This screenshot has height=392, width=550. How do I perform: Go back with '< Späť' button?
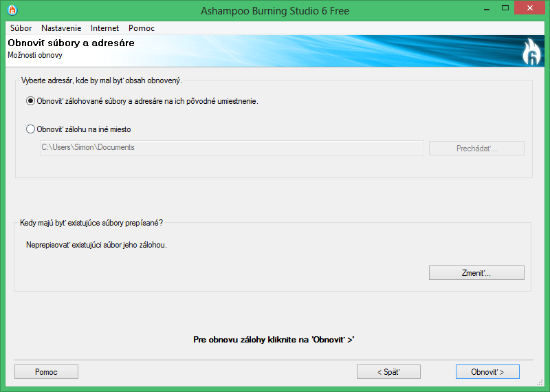pyautogui.click(x=388, y=372)
